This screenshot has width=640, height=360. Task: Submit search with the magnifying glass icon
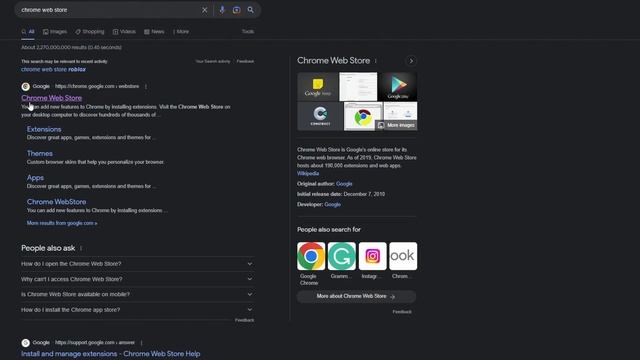pos(251,10)
